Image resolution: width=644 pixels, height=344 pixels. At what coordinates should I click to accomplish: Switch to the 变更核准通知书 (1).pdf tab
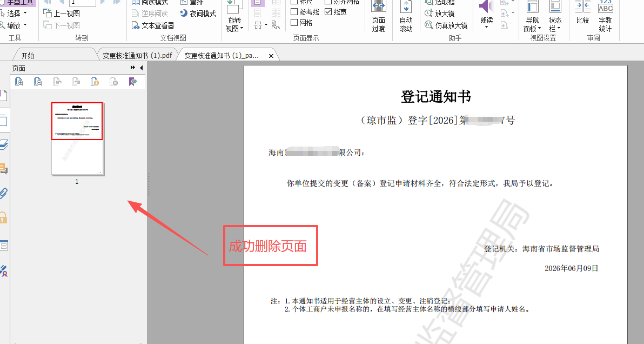[x=137, y=56]
